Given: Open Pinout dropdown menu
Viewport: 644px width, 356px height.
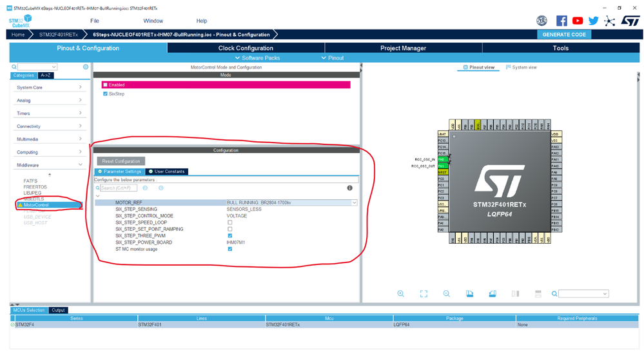Looking at the screenshot, I should click(x=333, y=58).
